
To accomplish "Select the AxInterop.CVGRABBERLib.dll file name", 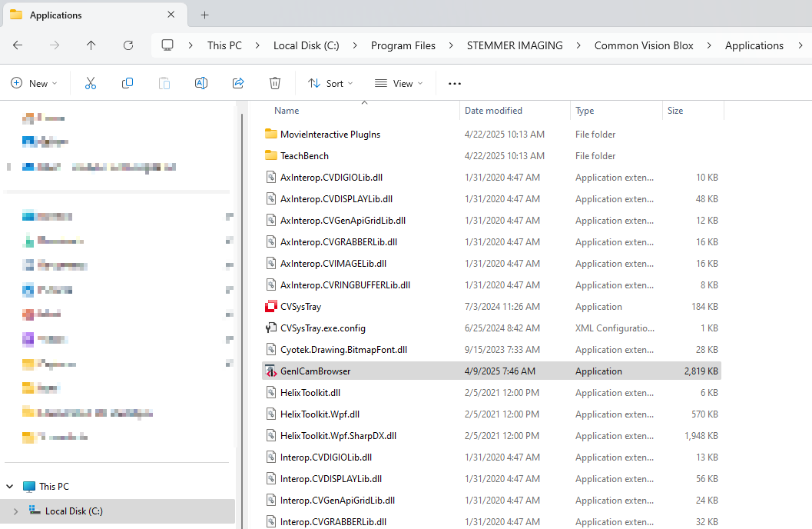I will (x=339, y=242).
